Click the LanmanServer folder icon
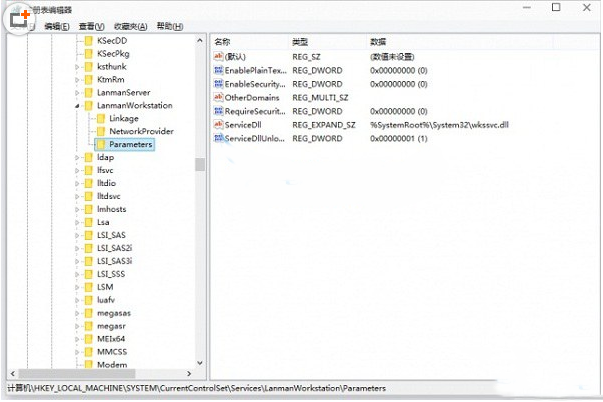 (x=89, y=93)
